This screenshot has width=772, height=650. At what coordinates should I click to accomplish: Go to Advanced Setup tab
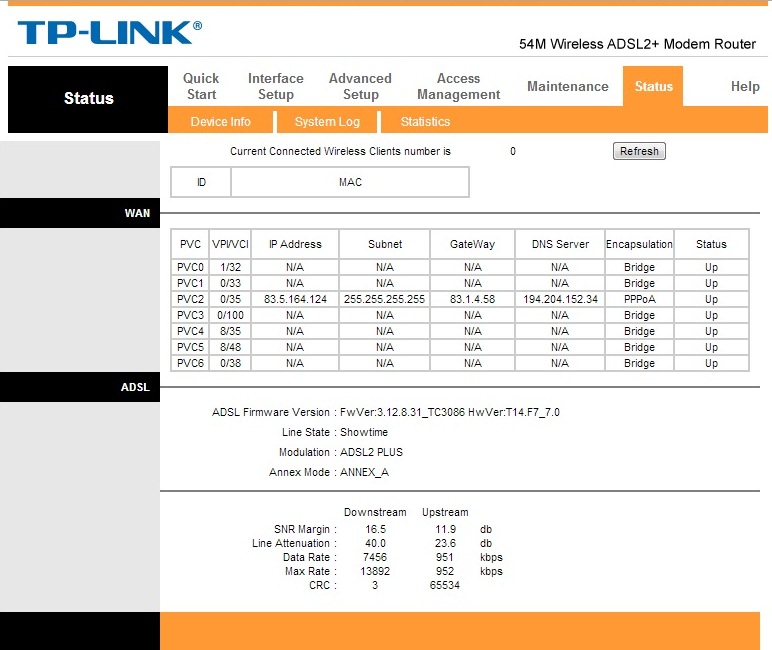(360, 86)
